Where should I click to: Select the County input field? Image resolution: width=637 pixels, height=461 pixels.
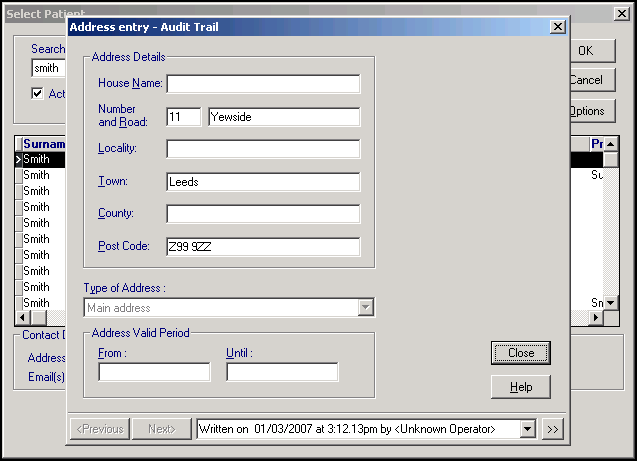pyautogui.click(x=263, y=214)
